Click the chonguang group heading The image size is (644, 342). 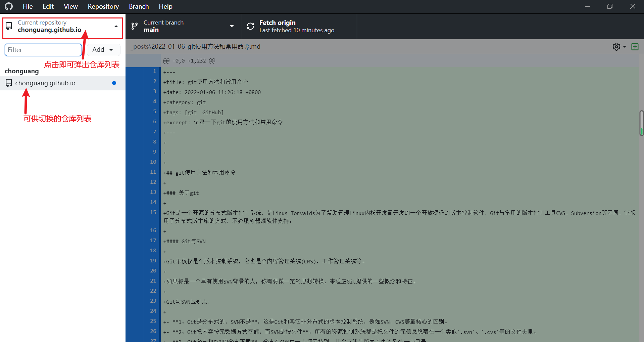[x=22, y=71]
